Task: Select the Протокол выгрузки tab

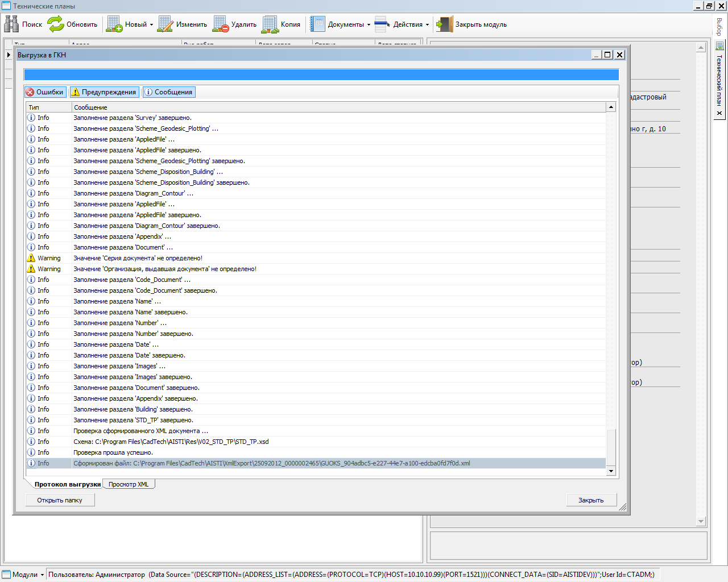Action: click(67, 484)
